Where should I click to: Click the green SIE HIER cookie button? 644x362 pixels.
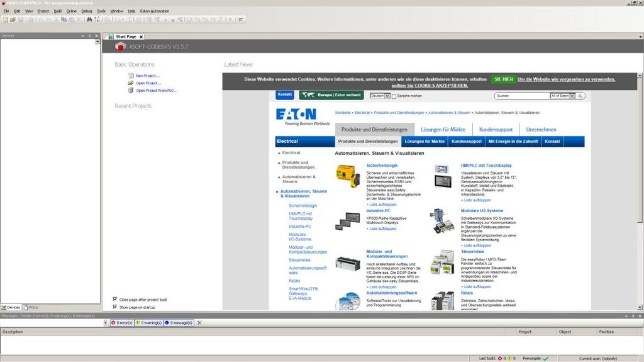point(504,79)
